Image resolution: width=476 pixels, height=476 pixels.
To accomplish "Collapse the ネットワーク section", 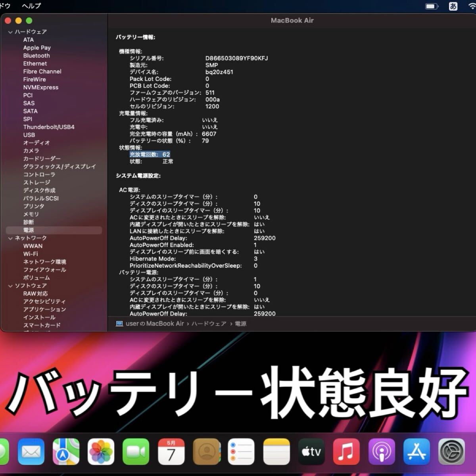I will click(x=10, y=238).
